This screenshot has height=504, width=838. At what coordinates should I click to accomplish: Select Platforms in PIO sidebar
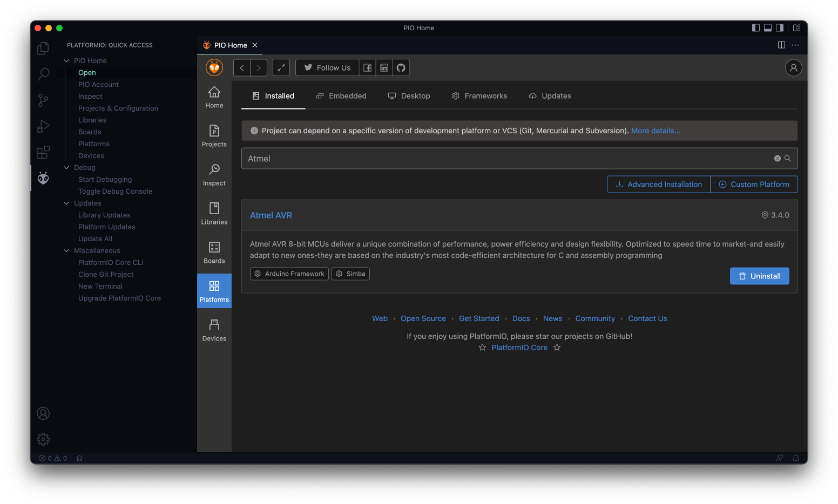tap(214, 291)
